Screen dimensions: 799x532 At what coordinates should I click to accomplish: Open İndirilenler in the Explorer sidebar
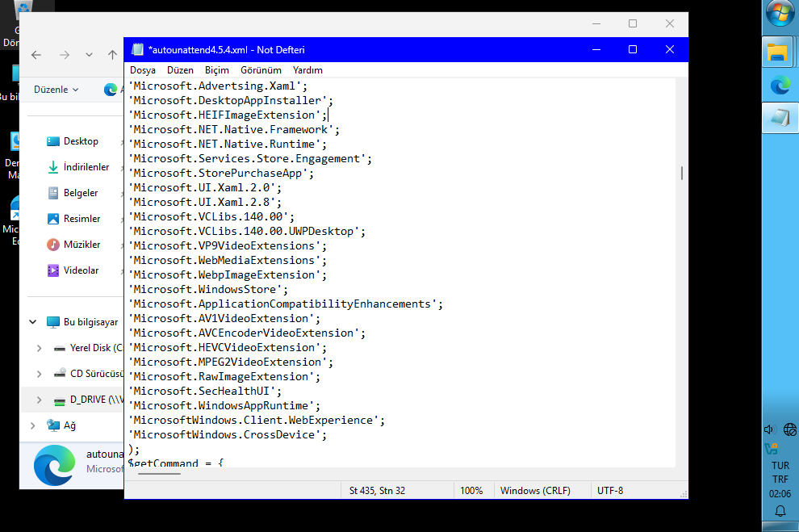(x=86, y=166)
